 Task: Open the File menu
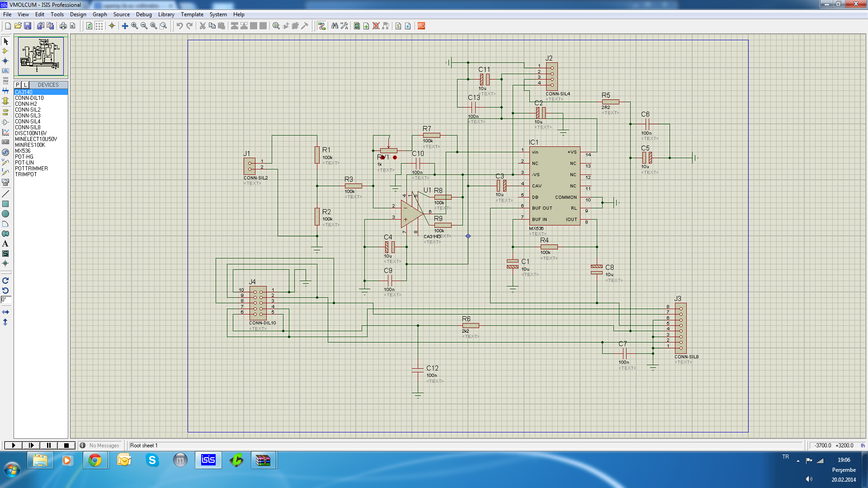(x=7, y=14)
